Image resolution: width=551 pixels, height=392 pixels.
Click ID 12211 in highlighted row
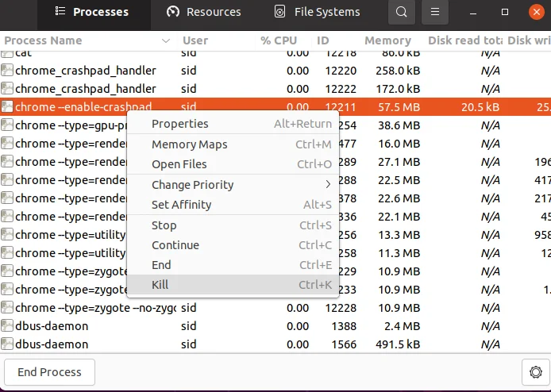pyautogui.click(x=341, y=107)
